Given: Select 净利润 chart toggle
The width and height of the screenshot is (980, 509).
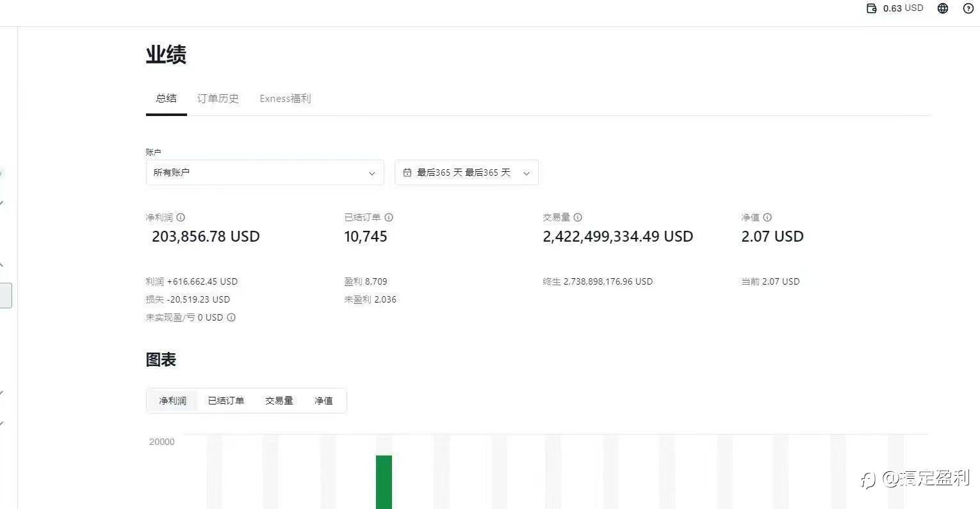Looking at the screenshot, I should 172,401.
